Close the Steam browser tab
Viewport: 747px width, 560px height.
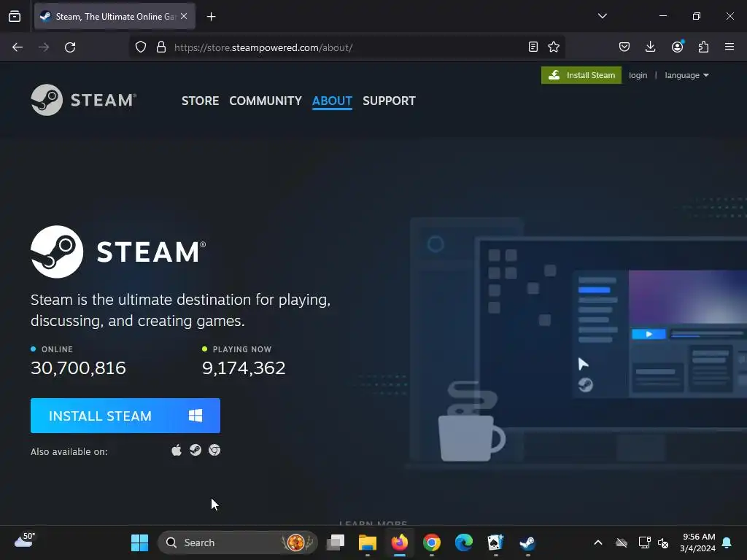[x=184, y=16]
